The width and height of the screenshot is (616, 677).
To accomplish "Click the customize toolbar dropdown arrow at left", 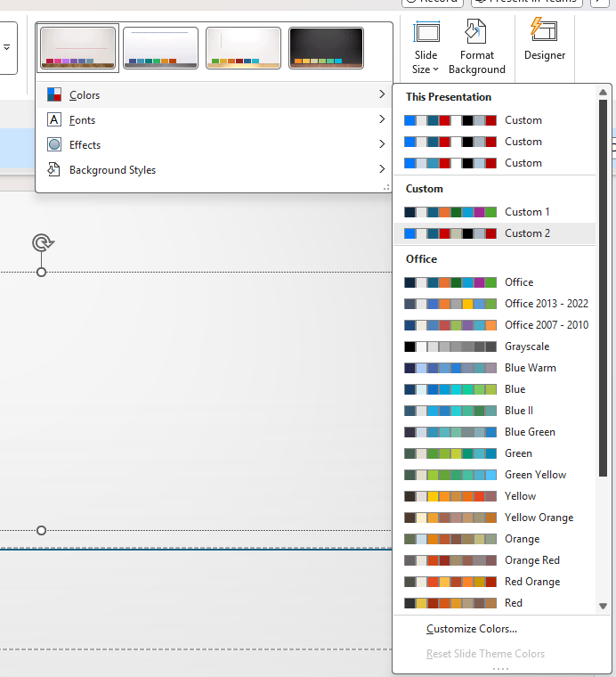I will click(7, 47).
